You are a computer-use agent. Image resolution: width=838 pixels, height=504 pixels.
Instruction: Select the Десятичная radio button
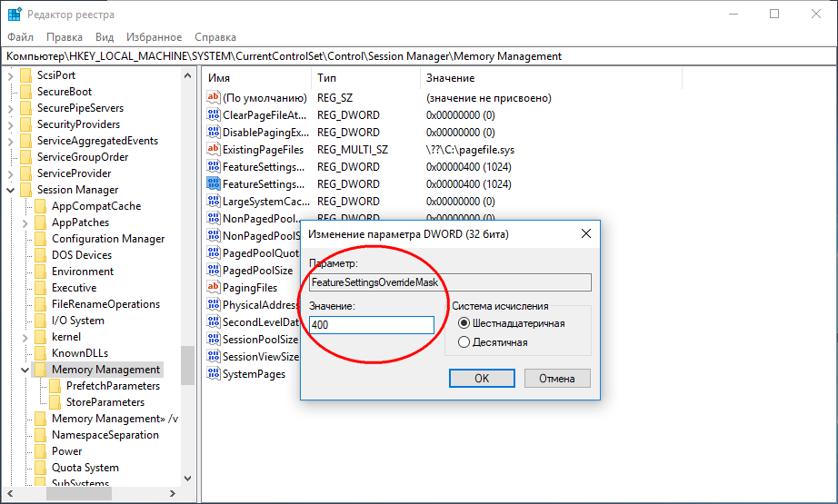pos(464,342)
